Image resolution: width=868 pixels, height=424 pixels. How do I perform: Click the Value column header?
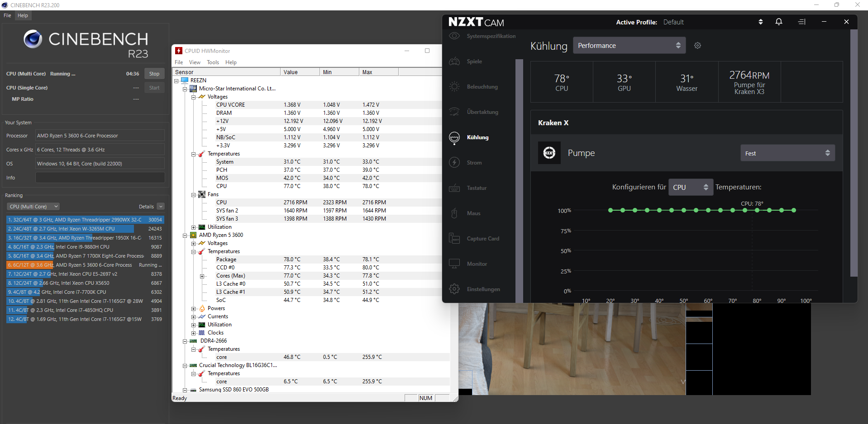(x=300, y=72)
